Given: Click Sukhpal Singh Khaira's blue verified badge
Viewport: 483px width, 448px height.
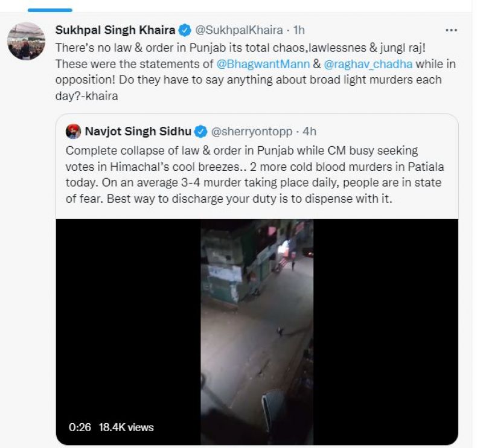Looking at the screenshot, I should tap(185, 30).
